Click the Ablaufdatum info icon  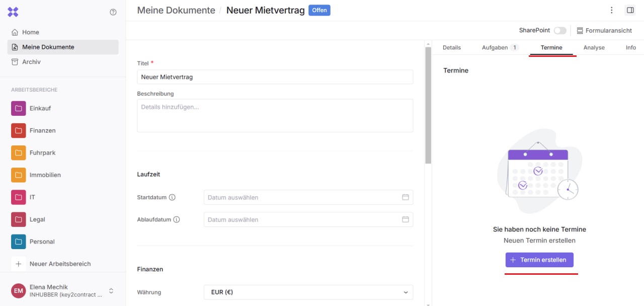coord(176,219)
